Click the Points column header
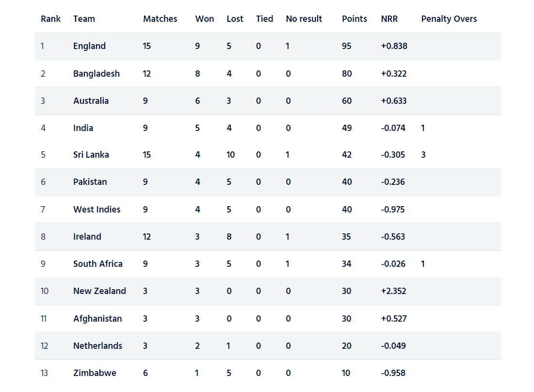The width and height of the screenshot is (534, 392). point(354,19)
